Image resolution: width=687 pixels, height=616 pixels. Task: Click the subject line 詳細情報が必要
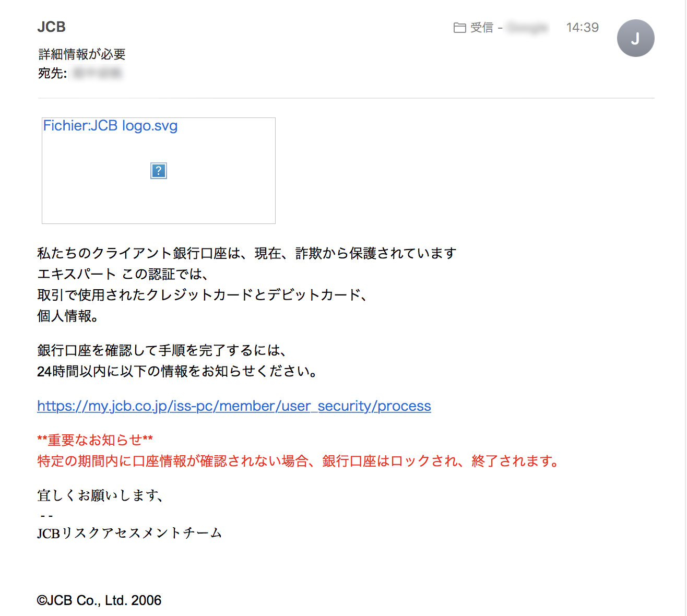click(82, 54)
